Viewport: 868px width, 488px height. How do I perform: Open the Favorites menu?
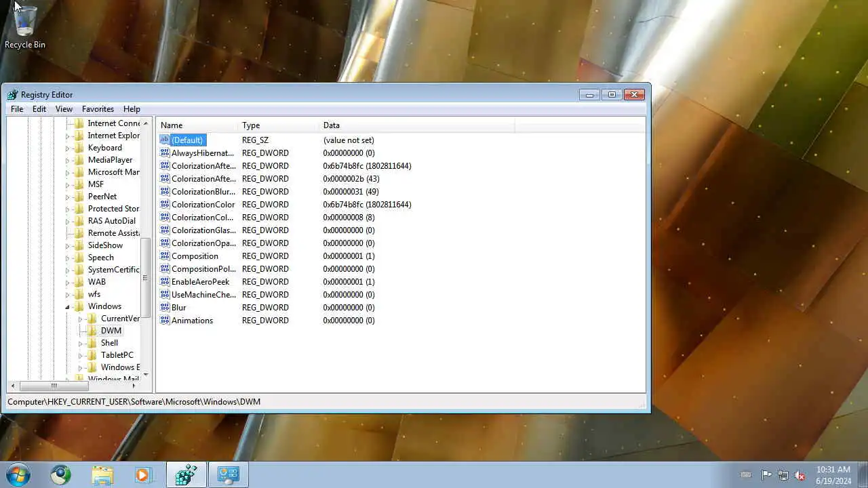pos(98,109)
